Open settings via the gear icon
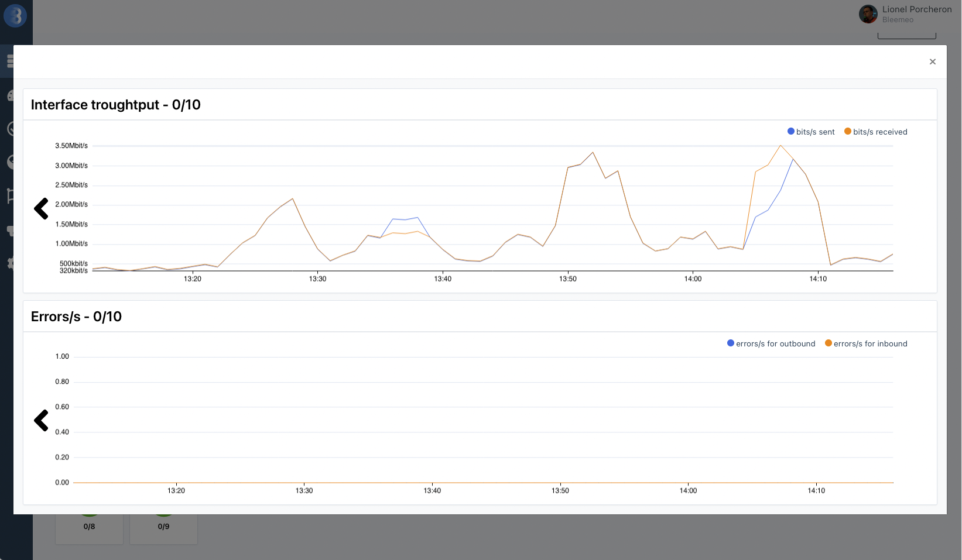Screen dimensions: 962x560 point(11,264)
